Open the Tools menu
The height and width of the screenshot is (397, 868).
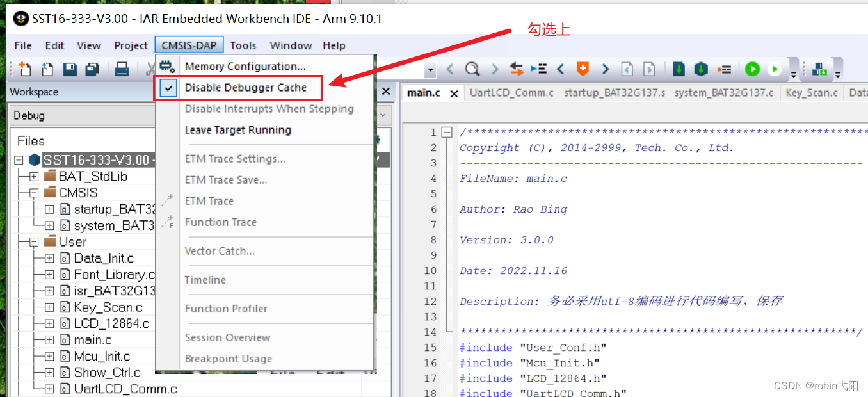(x=243, y=45)
